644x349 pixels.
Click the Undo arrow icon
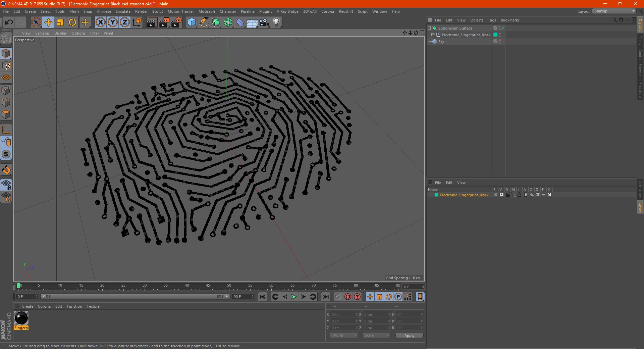(x=9, y=22)
